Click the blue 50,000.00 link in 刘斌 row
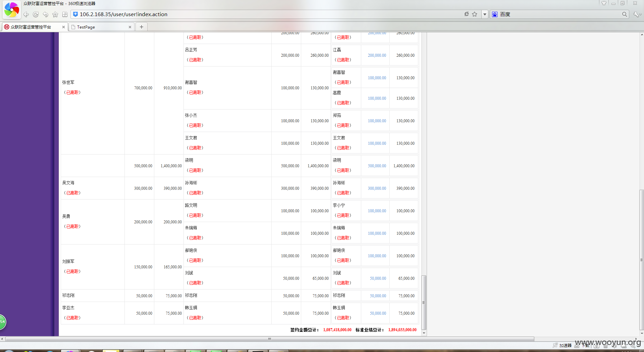This screenshot has height=352, width=644. 378,278
